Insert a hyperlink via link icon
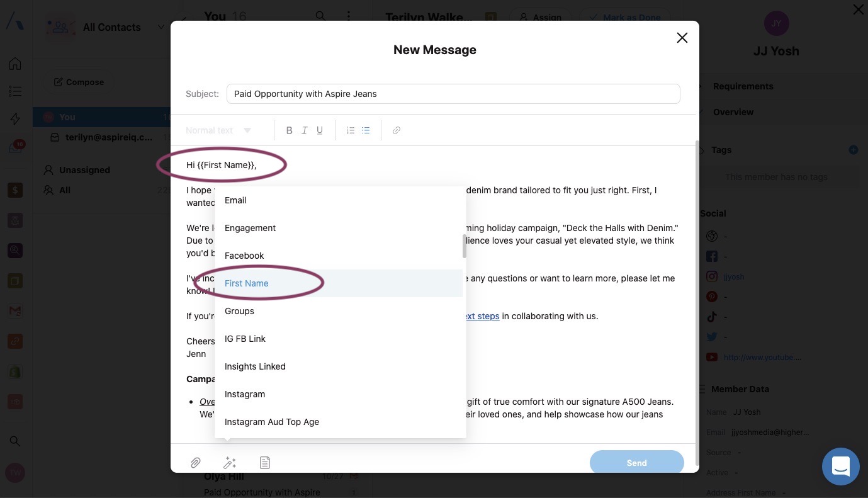This screenshot has width=868, height=498. coord(397,130)
